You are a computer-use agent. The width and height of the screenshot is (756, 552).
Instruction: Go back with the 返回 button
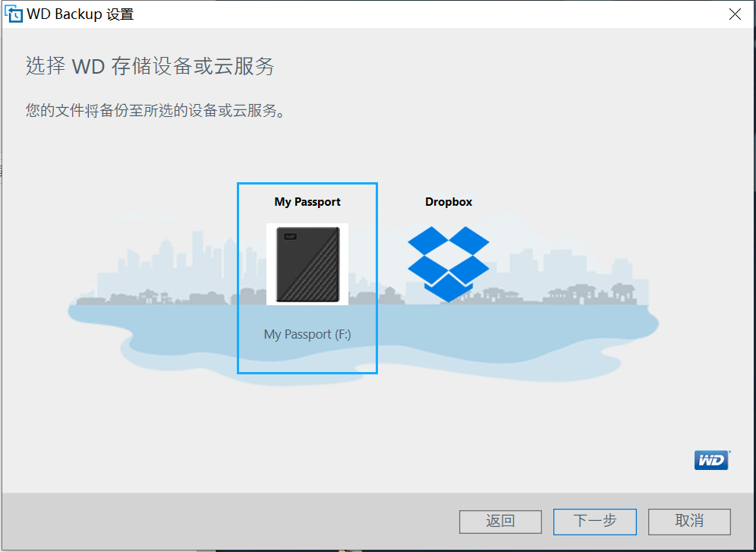pos(500,522)
